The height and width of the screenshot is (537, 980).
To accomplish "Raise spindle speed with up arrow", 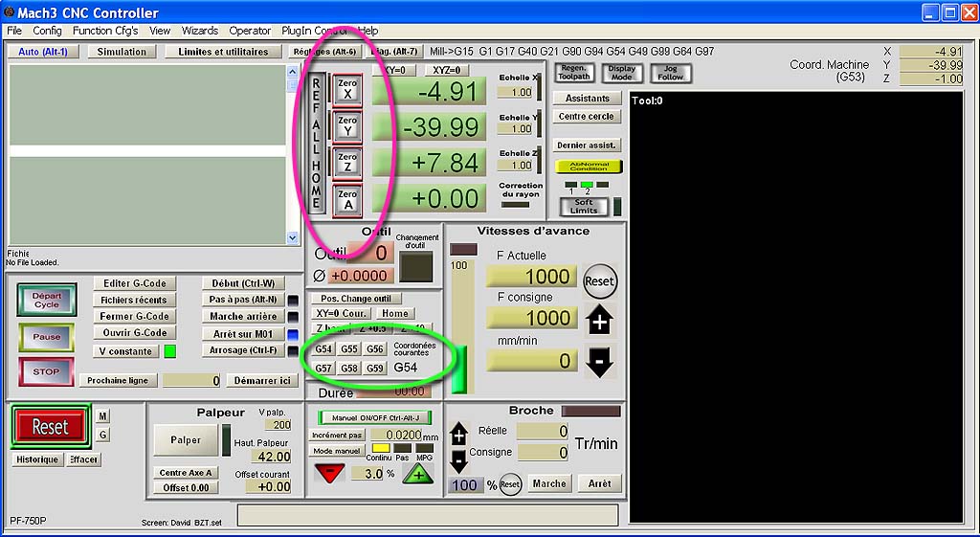I will [458, 434].
